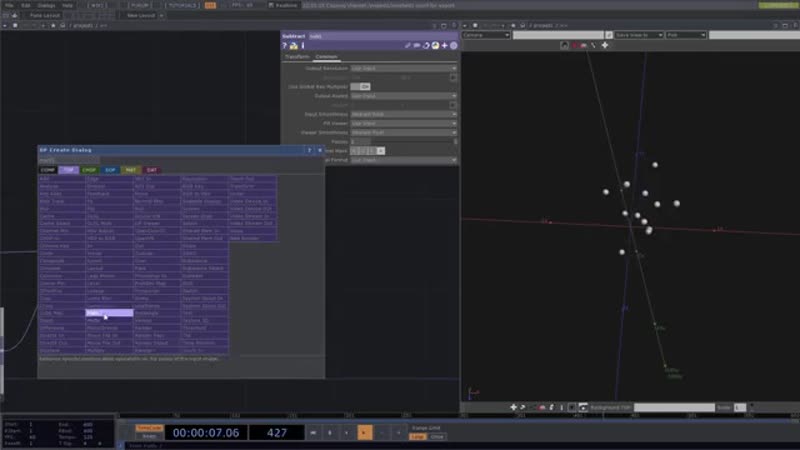800x450 pixels.
Task: Switch to the Transform parameter tab
Action: pyautogui.click(x=298, y=57)
